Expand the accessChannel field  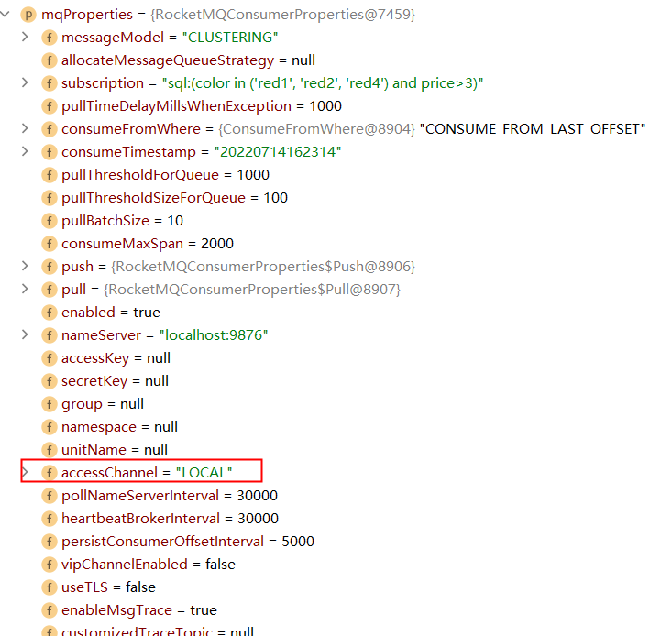25,472
